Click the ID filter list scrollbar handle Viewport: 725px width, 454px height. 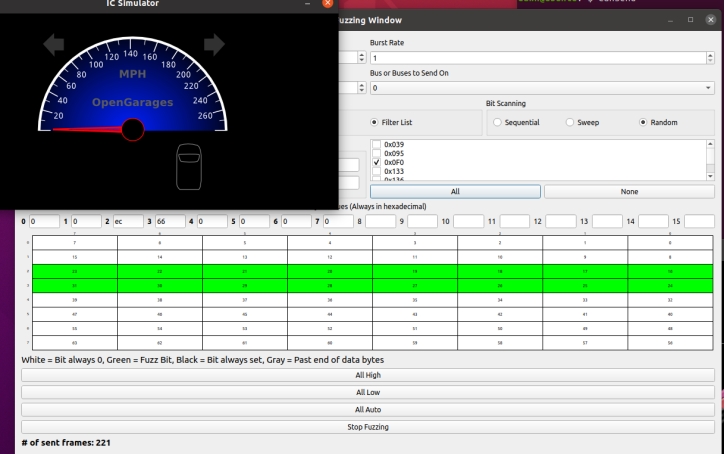(x=710, y=157)
